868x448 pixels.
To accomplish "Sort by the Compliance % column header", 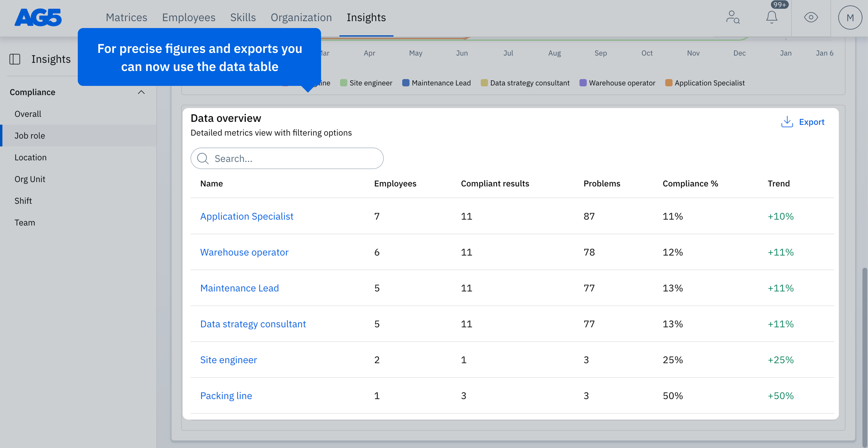I will click(690, 184).
